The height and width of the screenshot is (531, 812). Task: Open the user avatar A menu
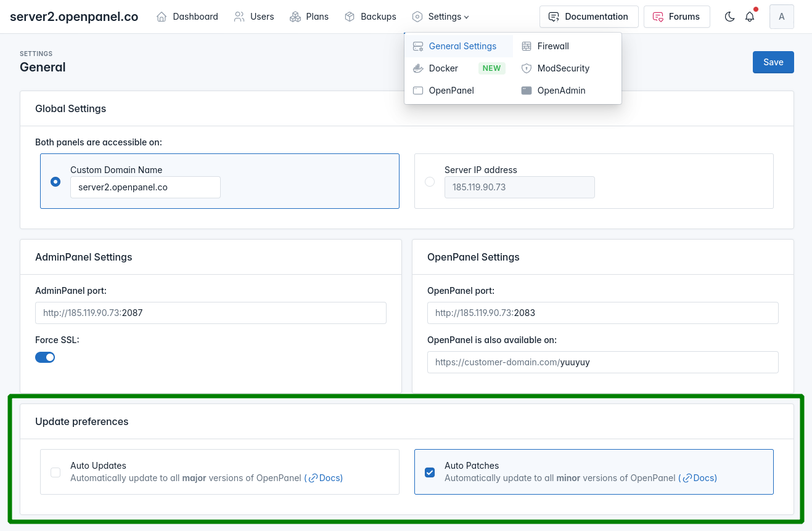coord(781,17)
